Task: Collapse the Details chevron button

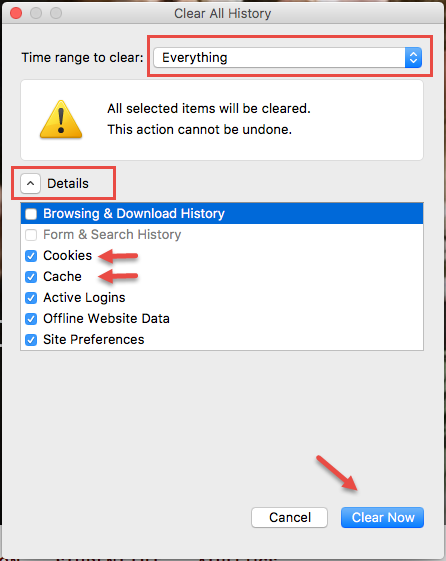Action: click(x=30, y=184)
